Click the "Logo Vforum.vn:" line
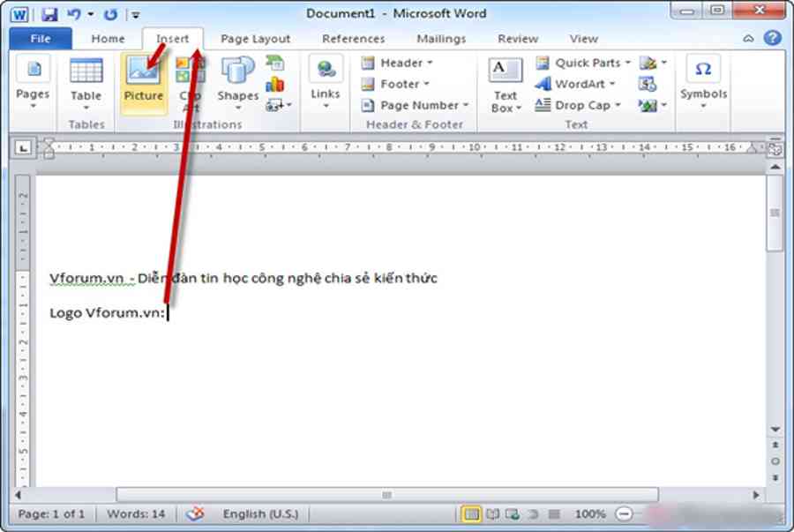This screenshot has width=794, height=532. pos(108,313)
